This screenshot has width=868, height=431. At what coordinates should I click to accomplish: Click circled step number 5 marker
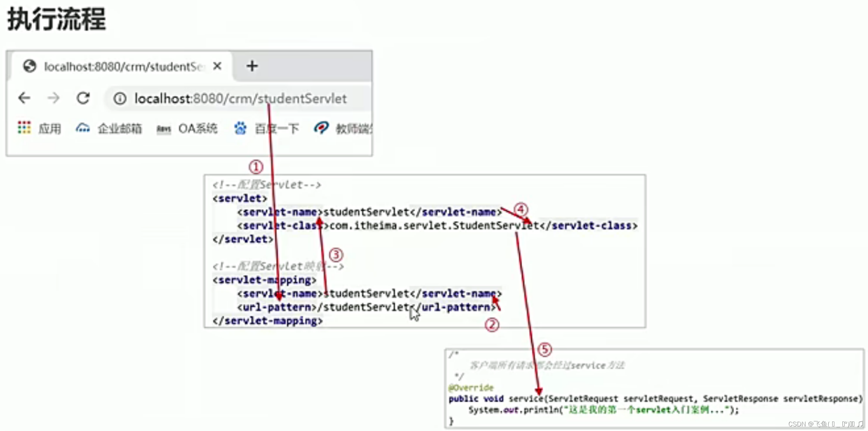point(545,349)
